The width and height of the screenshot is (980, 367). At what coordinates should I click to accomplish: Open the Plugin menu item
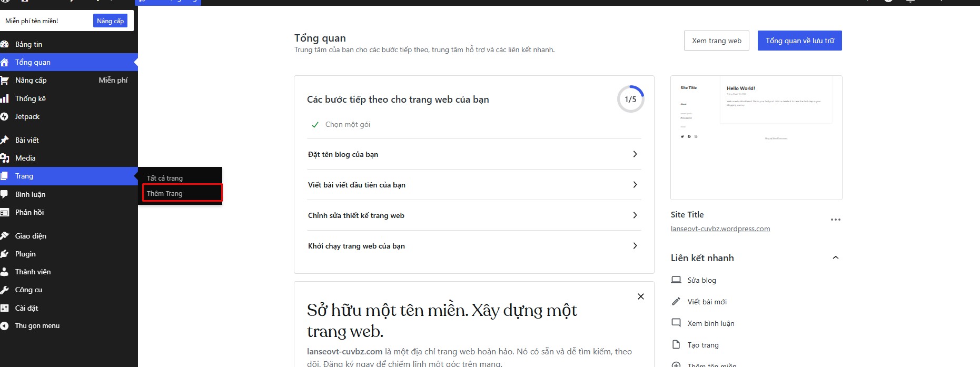[x=69, y=254]
